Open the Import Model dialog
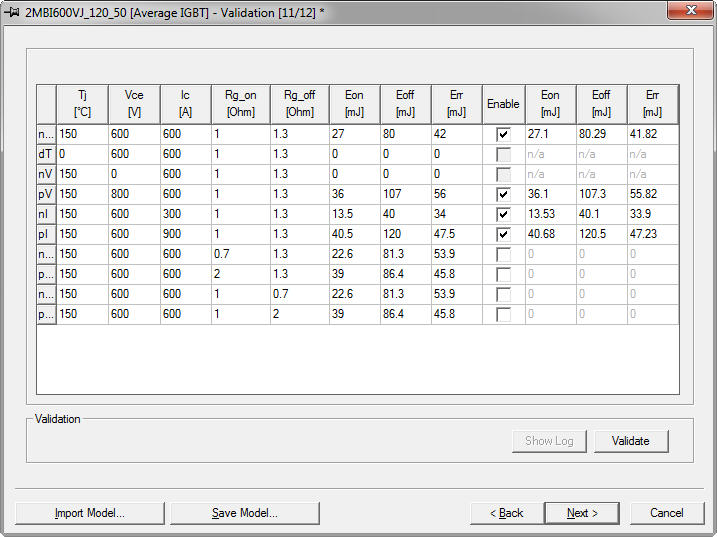The height and width of the screenshot is (537, 717). pyautogui.click(x=89, y=513)
